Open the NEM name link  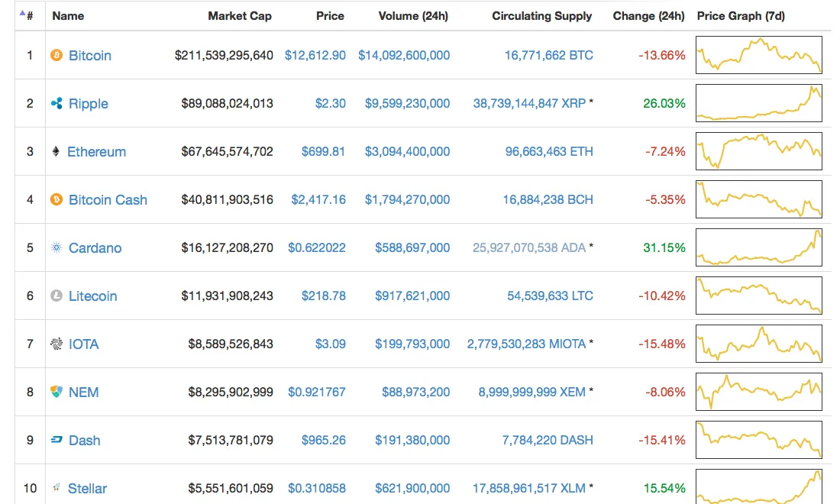pyautogui.click(x=83, y=393)
